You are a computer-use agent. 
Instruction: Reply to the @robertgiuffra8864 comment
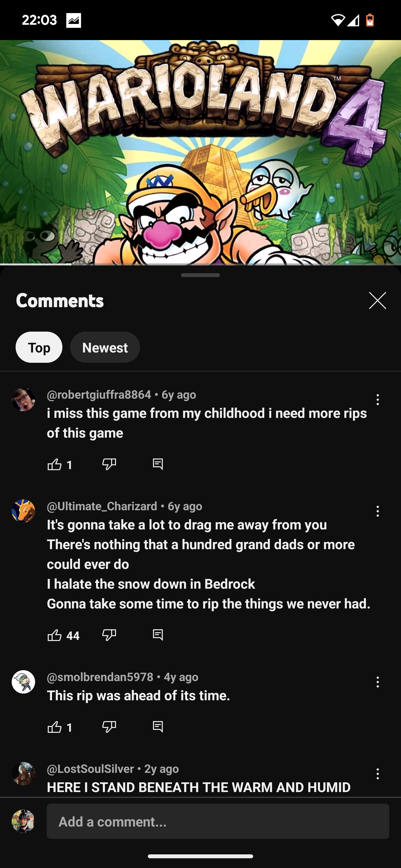click(158, 464)
